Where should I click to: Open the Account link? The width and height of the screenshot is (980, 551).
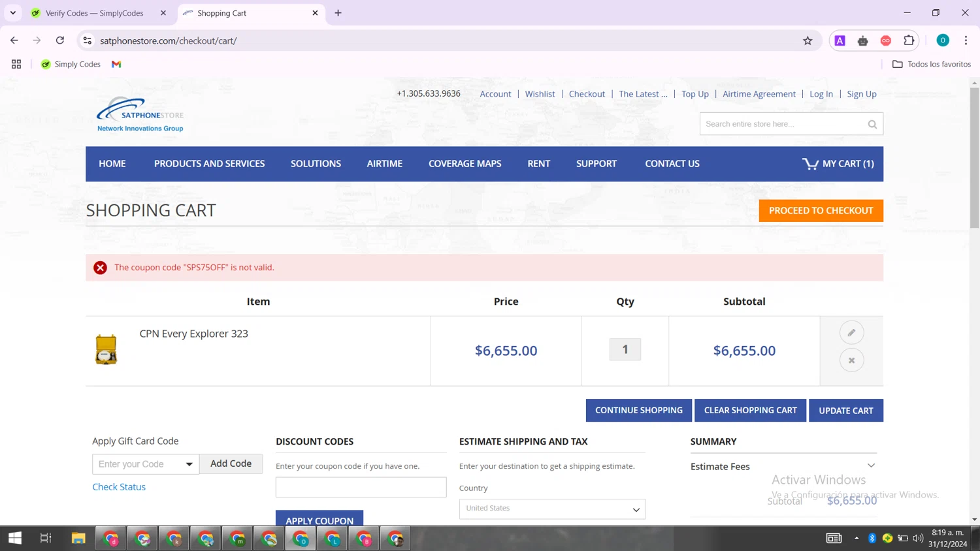coord(495,94)
